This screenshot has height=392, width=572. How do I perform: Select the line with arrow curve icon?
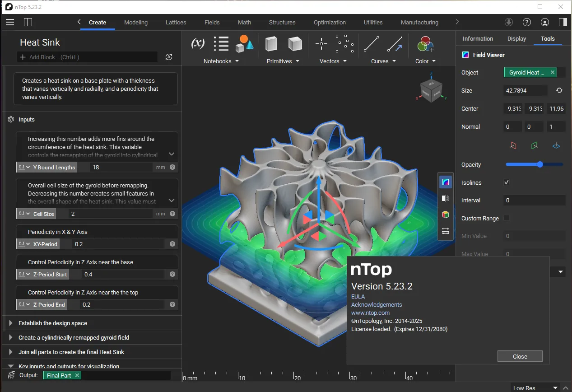click(395, 44)
